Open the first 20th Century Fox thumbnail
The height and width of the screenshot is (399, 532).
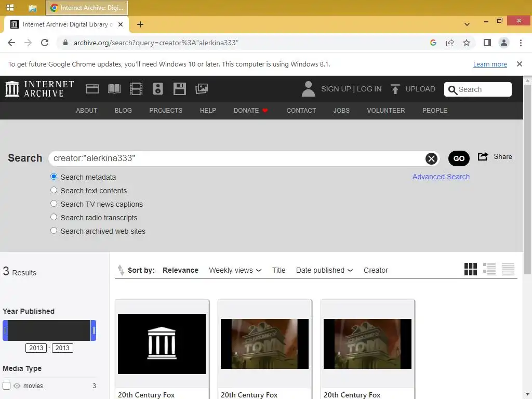pos(162,344)
